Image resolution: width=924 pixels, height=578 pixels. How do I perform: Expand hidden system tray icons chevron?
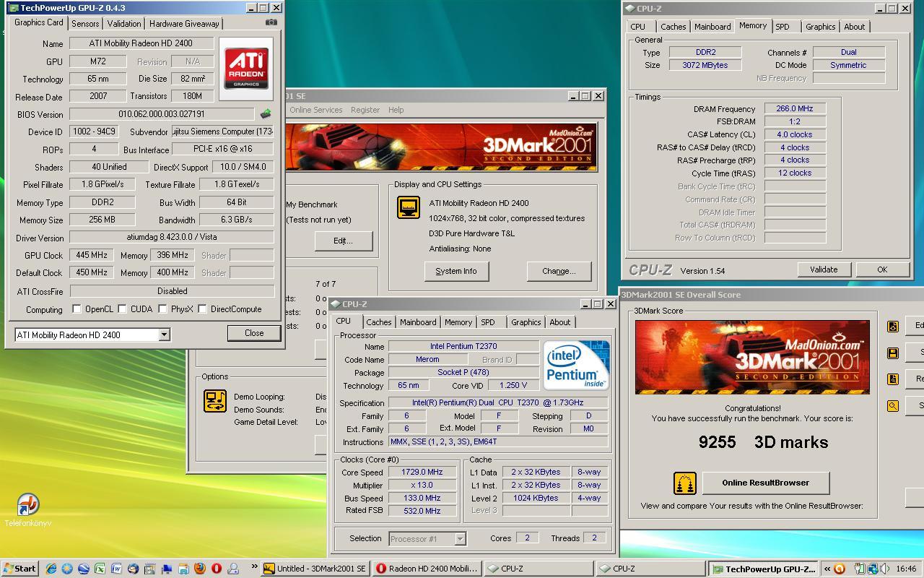point(827,569)
